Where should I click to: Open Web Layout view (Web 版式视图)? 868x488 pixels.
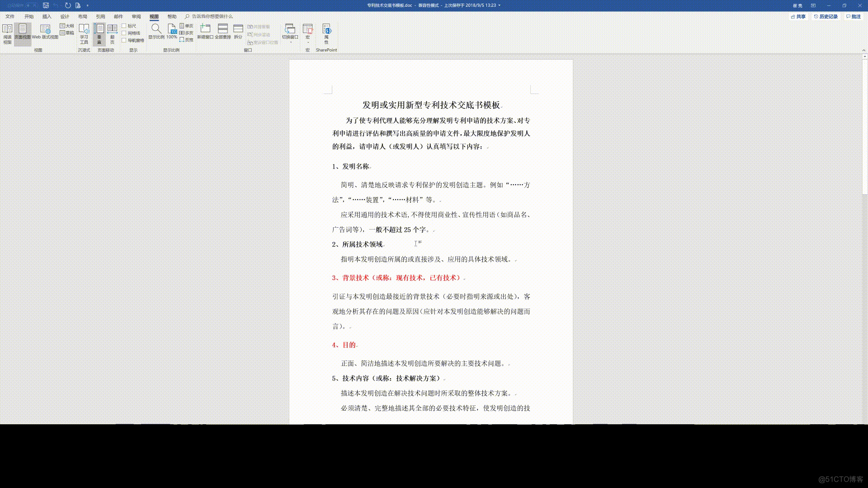point(45,32)
